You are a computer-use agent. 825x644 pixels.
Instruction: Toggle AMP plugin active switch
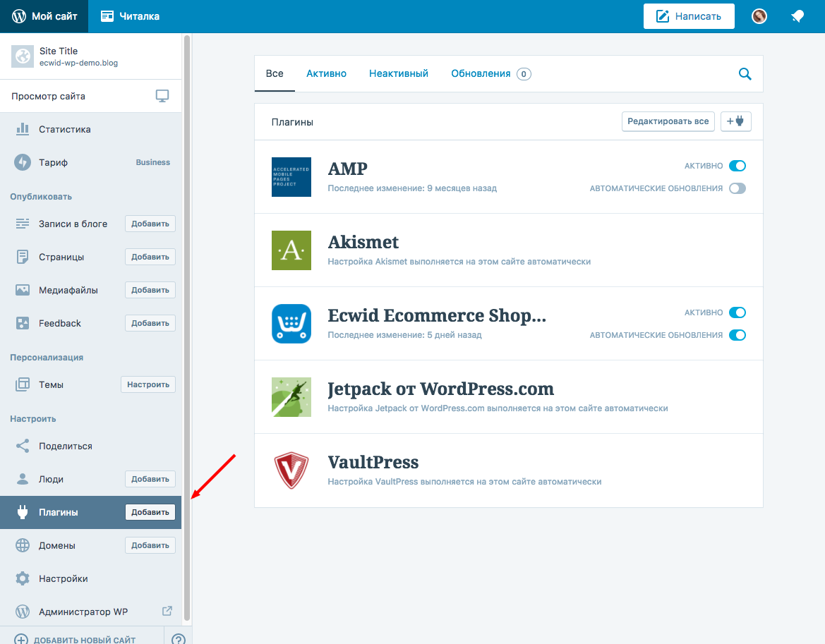[x=737, y=166]
